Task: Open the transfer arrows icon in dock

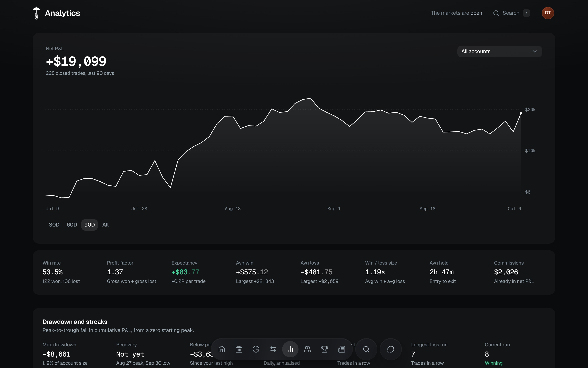Action: coord(273,349)
